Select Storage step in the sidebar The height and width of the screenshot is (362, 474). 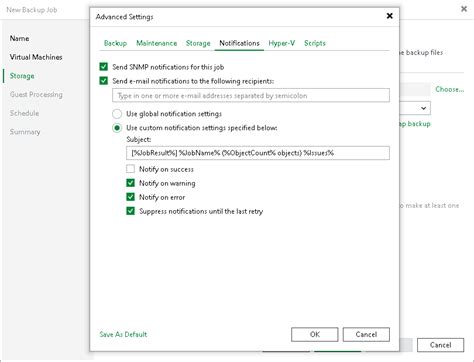[22, 76]
